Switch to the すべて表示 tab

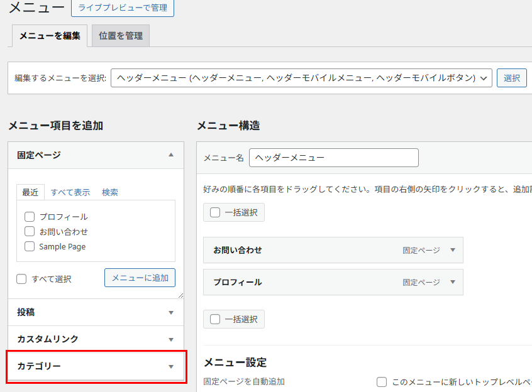70,192
